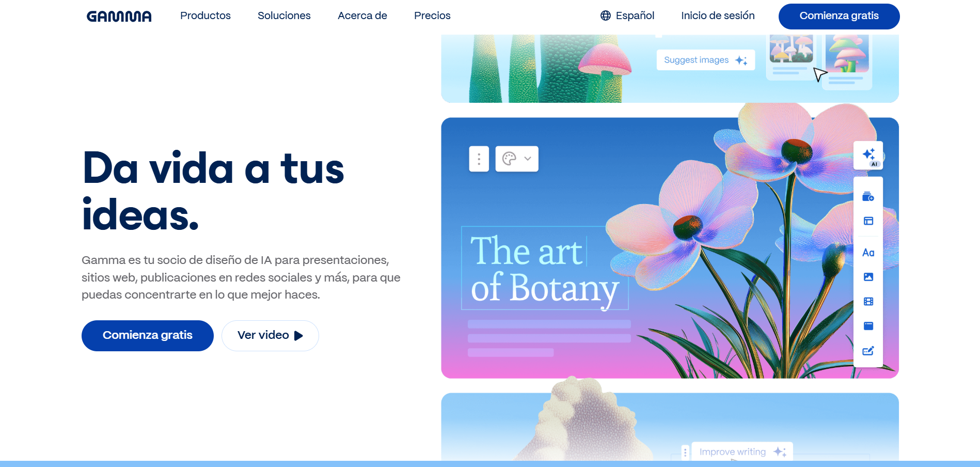The image size is (980, 467).
Task: Expand the palette theme dropdown
Action: tap(517, 159)
